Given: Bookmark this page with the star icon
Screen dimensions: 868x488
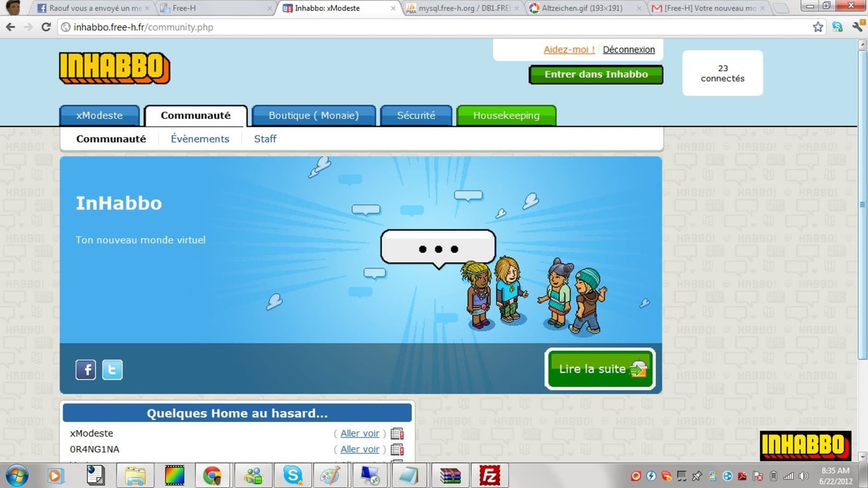Looking at the screenshot, I should pyautogui.click(x=818, y=27).
